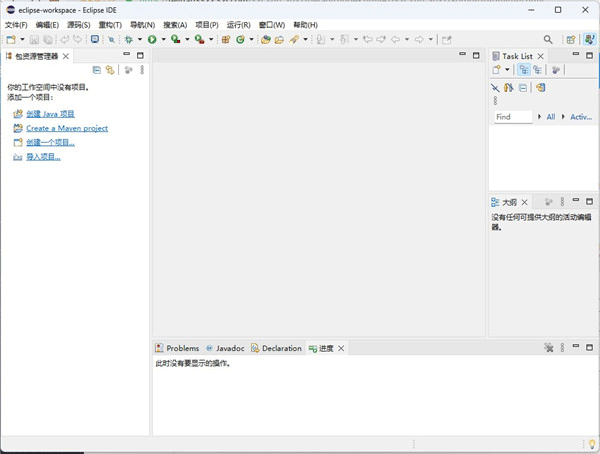This screenshot has height=454, width=600.
Task: Click the green Run button
Action: pyautogui.click(x=152, y=39)
